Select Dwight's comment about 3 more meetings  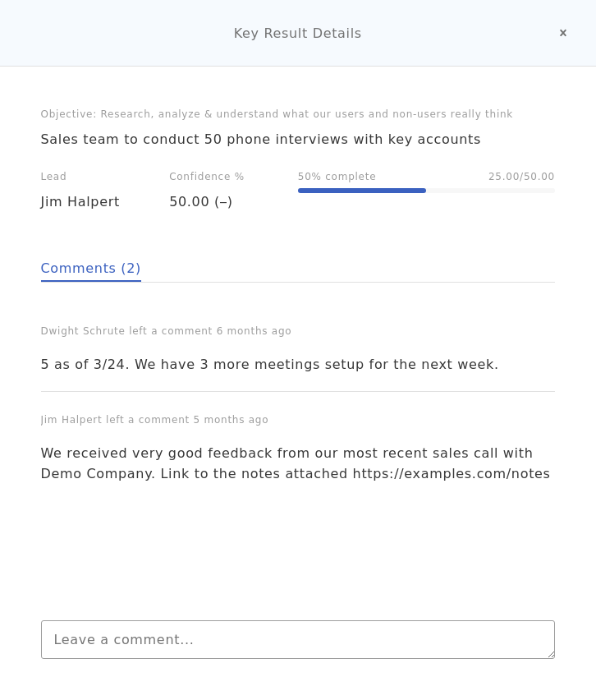(x=269, y=364)
